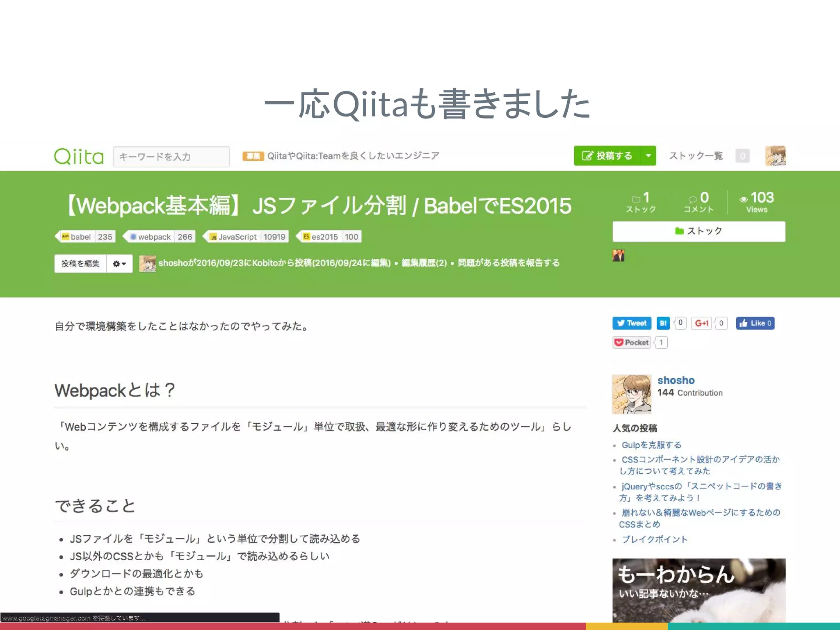Save the article to Pocket
The image size is (840, 630).
632,342
